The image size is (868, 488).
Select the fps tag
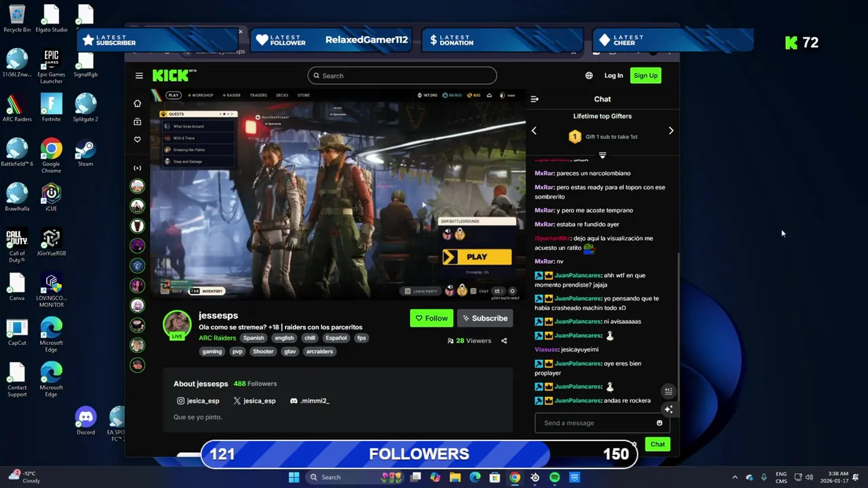[x=361, y=338]
